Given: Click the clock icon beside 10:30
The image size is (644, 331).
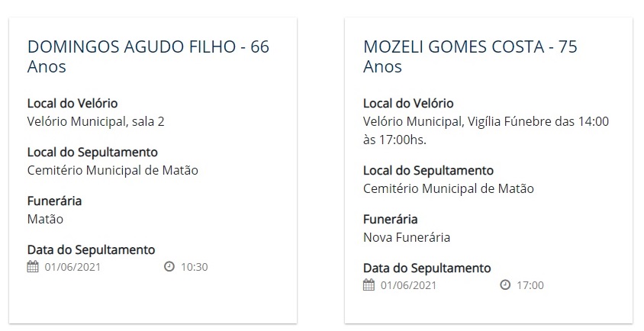Looking at the screenshot, I should [x=169, y=266].
